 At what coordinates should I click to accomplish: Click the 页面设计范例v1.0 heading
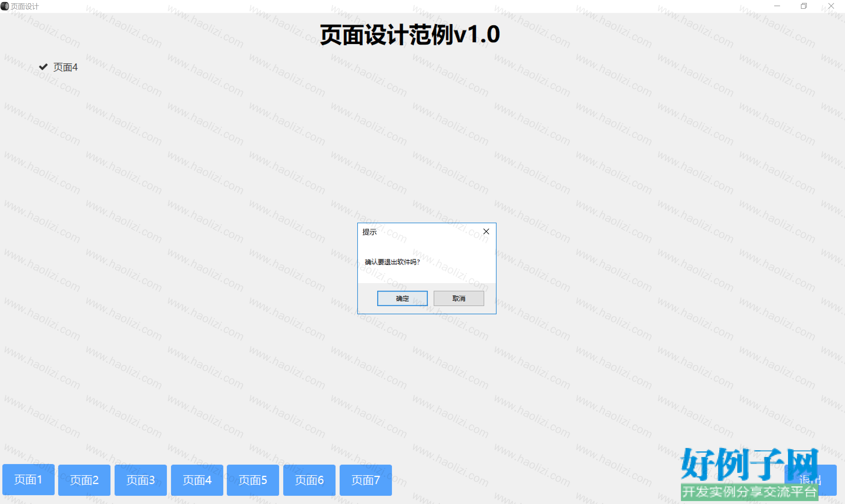tap(410, 35)
